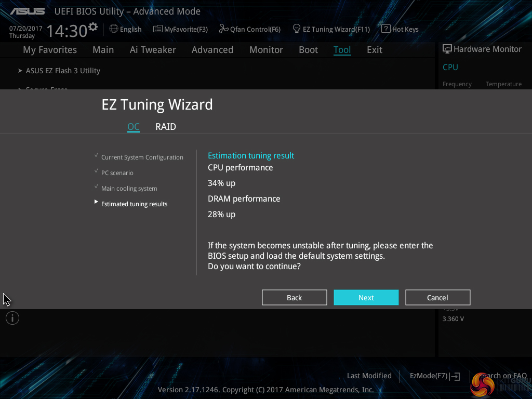
Task: Click the English language globe icon
Action: tap(114, 29)
